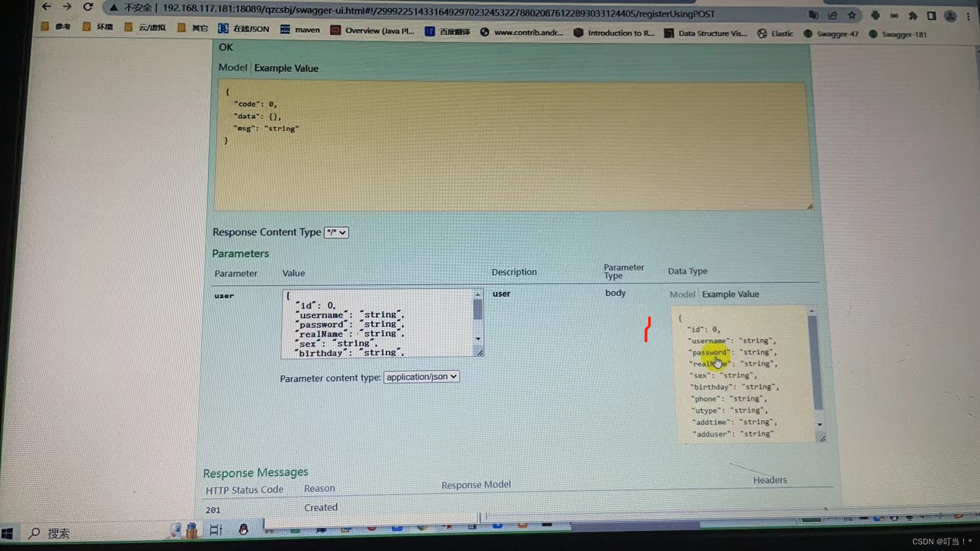Open the maven bookmark
The height and width of the screenshot is (551, 980).
[300, 30]
